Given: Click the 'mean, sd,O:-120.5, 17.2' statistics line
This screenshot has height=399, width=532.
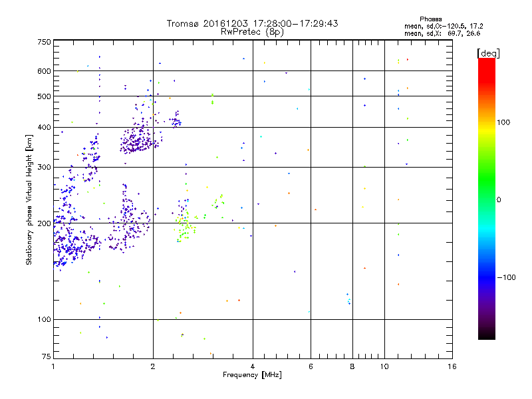Looking at the screenshot, I should (444, 26).
